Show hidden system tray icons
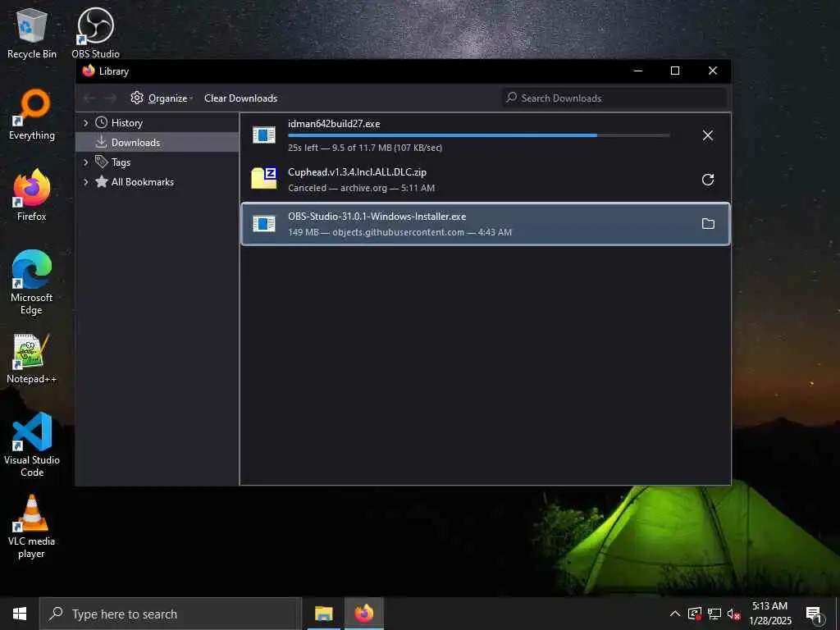Screen dimensions: 840x630 point(675,614)
